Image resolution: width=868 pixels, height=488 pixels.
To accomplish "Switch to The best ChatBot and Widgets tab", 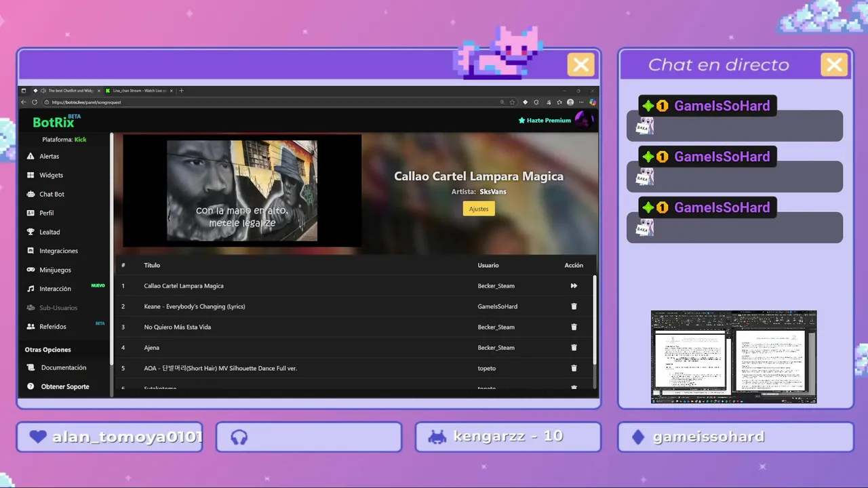I will (66, 91).
